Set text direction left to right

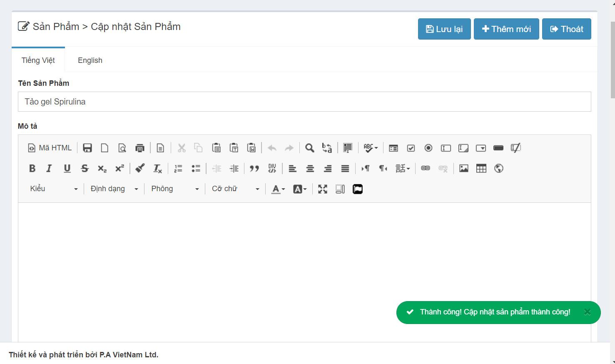[365, 168]
